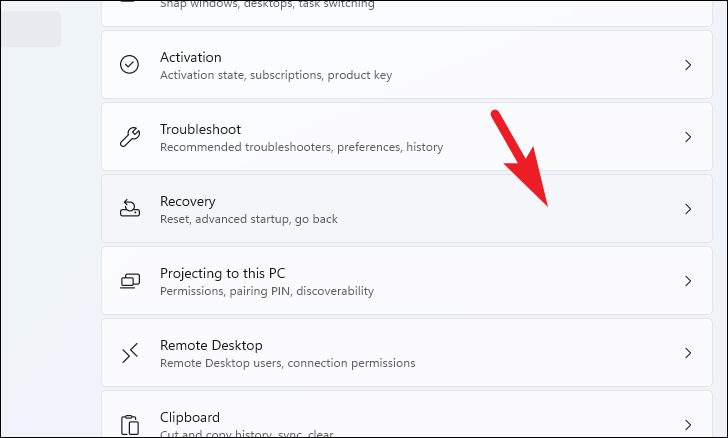Screen dimensions: 728x438
Task: Click the Remote Desktop arrows icon
Action: click(130, 353)
